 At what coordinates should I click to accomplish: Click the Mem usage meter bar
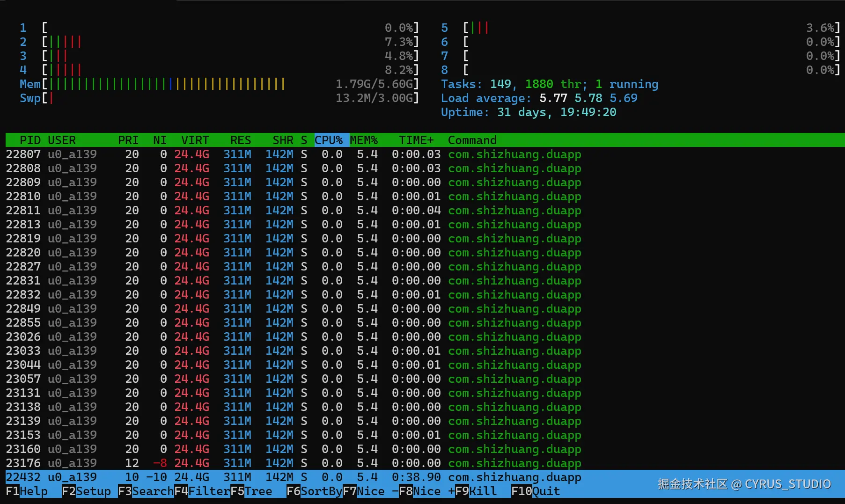(220, 84)
